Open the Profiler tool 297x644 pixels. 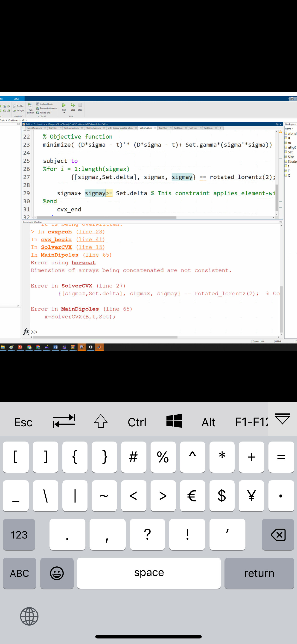coord(18,106)
